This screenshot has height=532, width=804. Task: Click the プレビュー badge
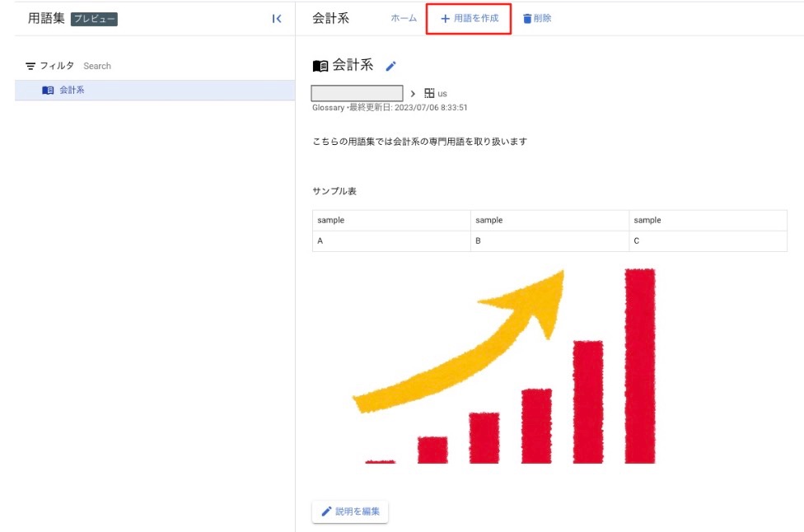[95, 19]
